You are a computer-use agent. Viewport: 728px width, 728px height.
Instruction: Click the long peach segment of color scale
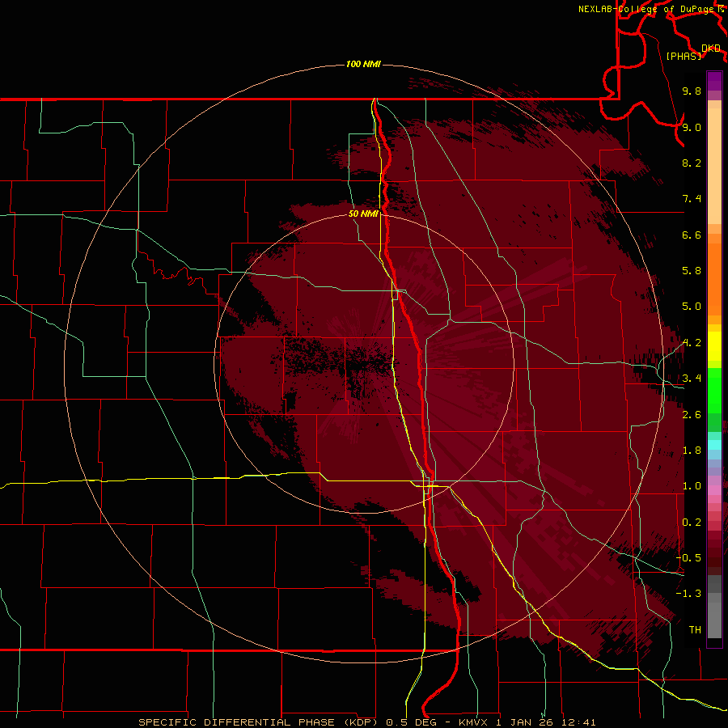click(714, 166)
